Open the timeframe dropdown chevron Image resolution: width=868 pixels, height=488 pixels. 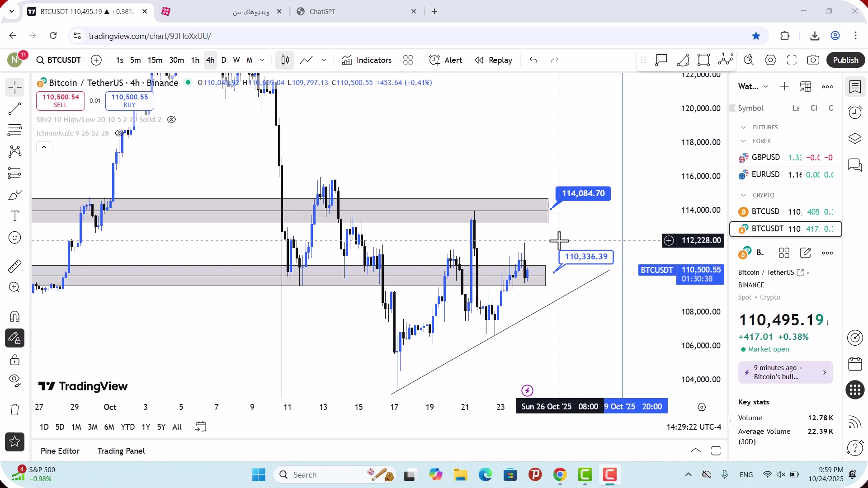point(262,60)
